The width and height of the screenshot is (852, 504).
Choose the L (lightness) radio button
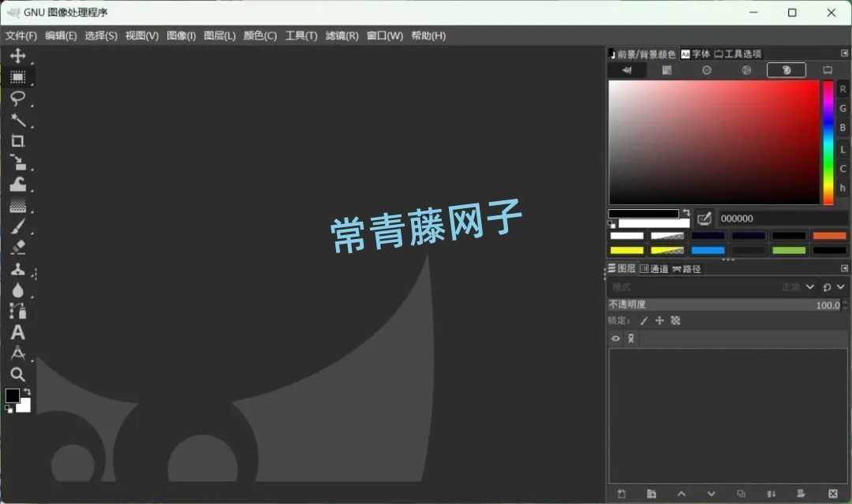pos(843,149)
